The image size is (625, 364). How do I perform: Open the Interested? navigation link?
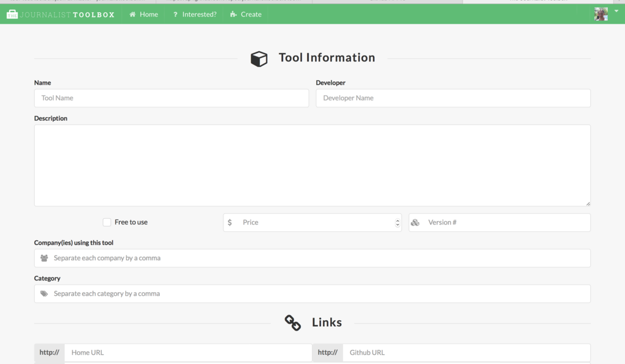pyautogui.click(x=195, y=15)
